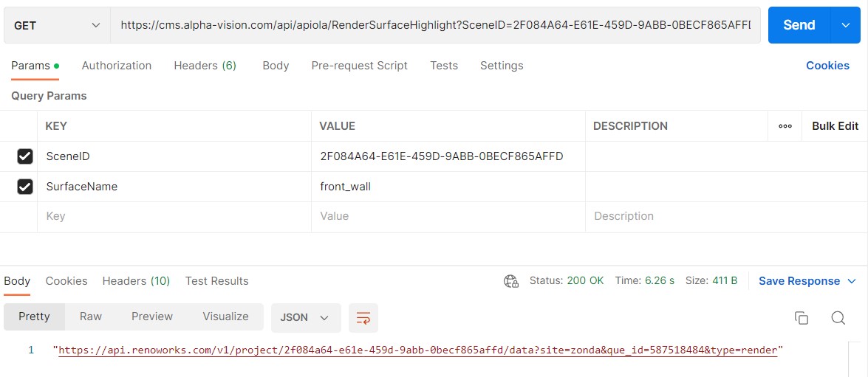Click the copy response icon
The image size is (868, 377).
pyautogui.click(x=801, y=318)
